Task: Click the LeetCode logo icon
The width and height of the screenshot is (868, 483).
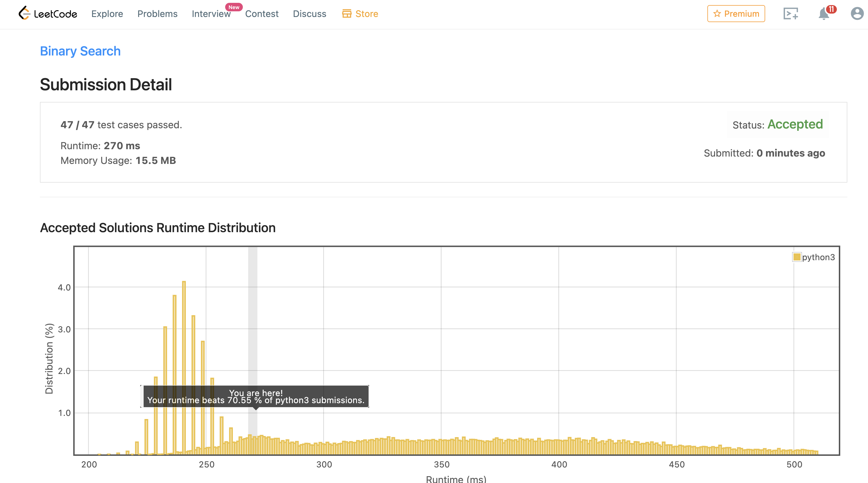Action: point(24,13)
